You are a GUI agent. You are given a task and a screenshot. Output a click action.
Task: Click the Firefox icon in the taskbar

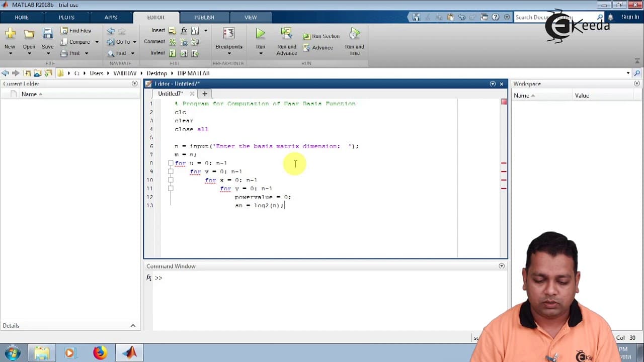[100, 353]
